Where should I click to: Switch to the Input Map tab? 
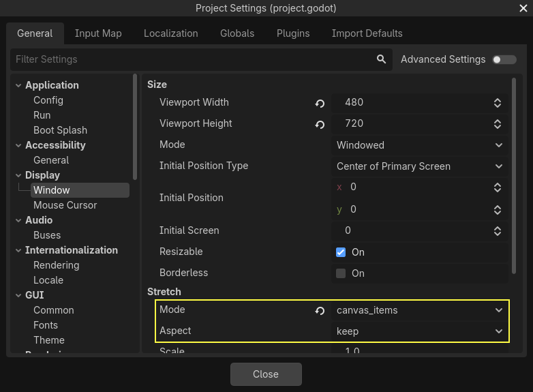pyautogui.click(x=98, y=33)
